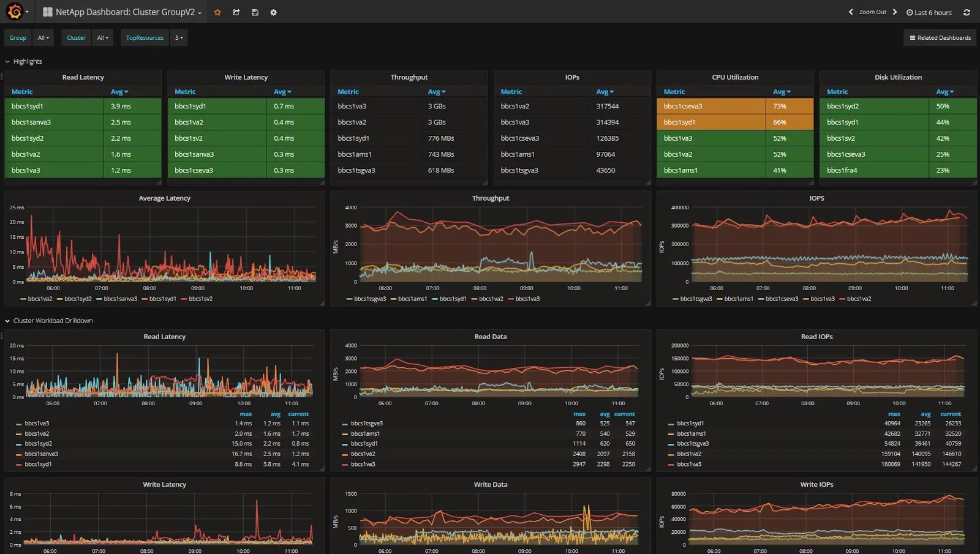Open the Group variable All dropdown

pos(43,38)
